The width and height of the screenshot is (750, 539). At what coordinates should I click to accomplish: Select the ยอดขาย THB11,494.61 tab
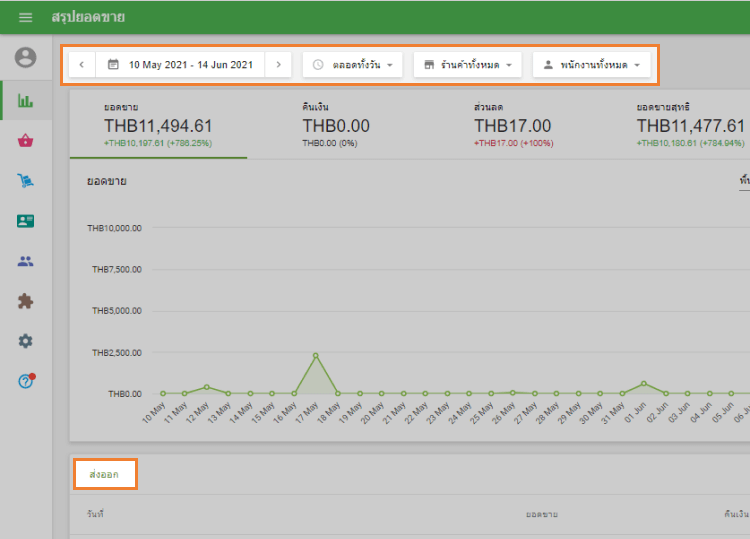click(158, 126)
